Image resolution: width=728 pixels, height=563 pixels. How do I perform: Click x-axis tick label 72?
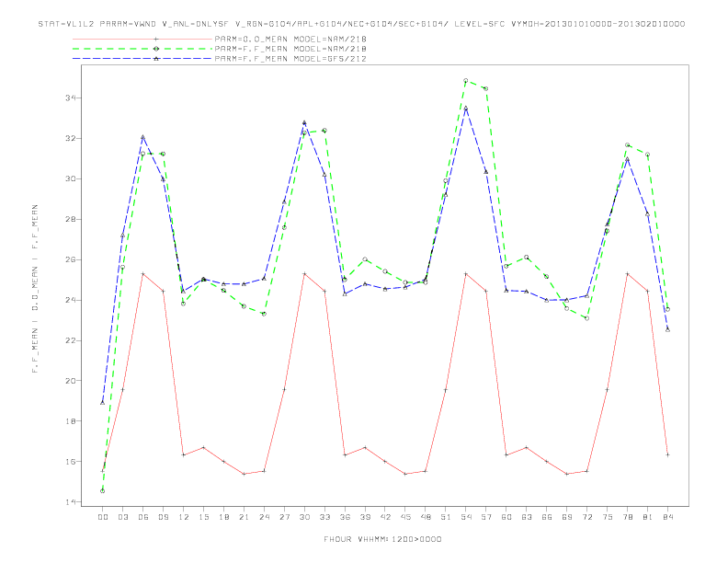(x=586, y=517)
